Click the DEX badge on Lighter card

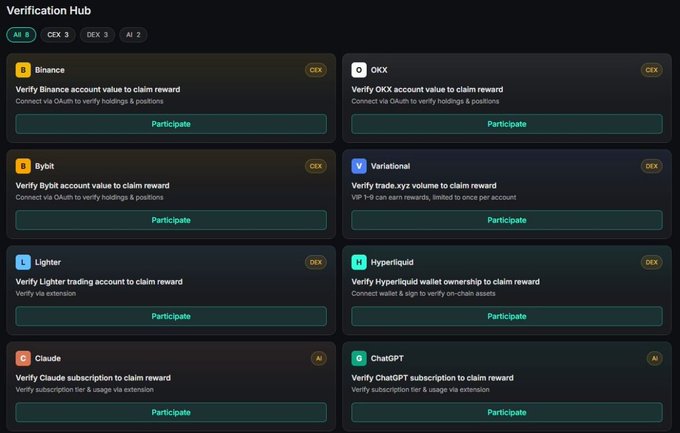(x=316, y=262)
